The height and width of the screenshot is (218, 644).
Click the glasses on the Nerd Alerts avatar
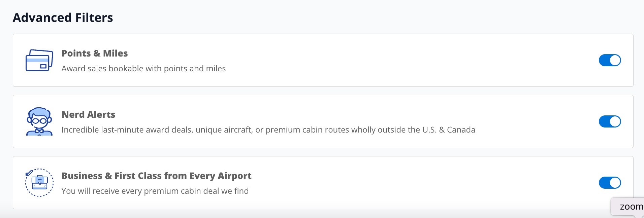(x=39, y=120)
